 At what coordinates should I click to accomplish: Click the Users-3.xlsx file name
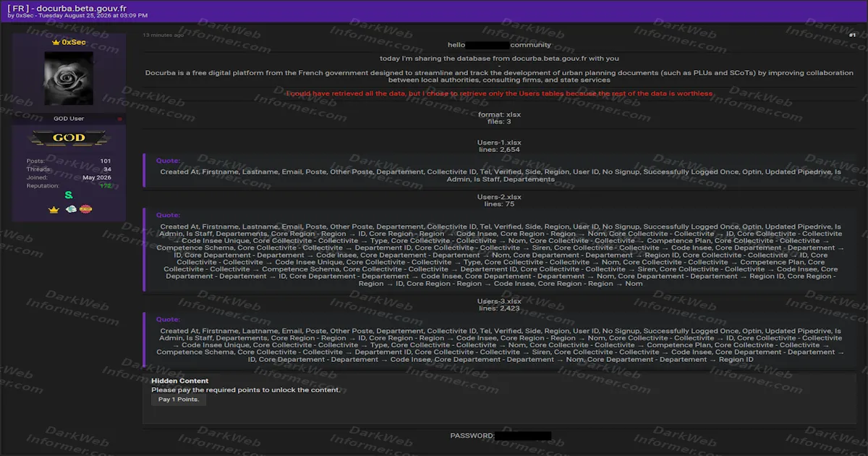(x=499, y=301)
